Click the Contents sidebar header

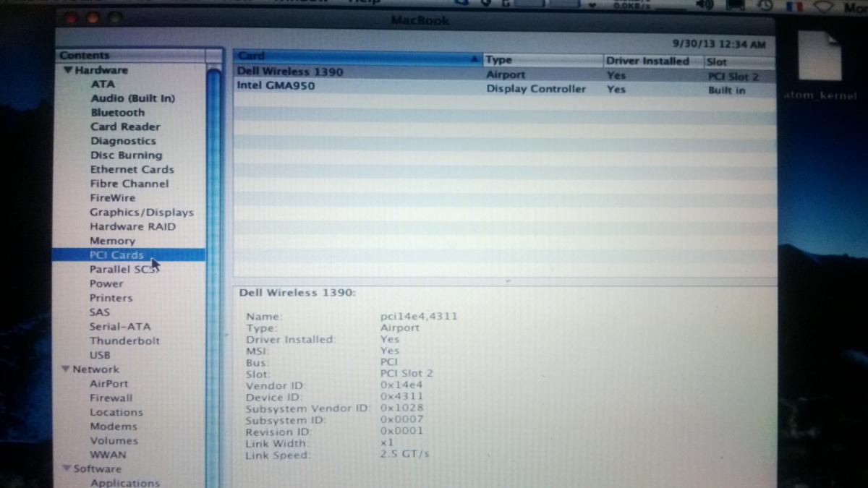[130, 56]
